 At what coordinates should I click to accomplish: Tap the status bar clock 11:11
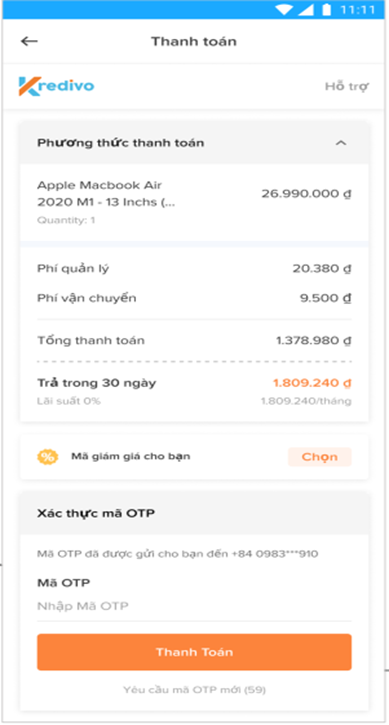click(x=358, y=9)
